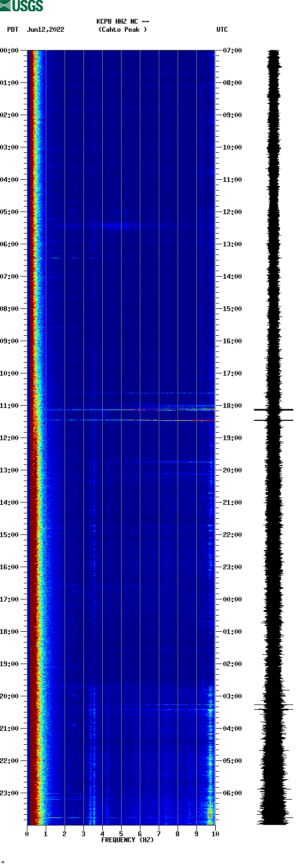Click the FREQUENCY (HZ) axis label
Screen dimensions: 297x868
pyautogui.click(x=128, y=840)
